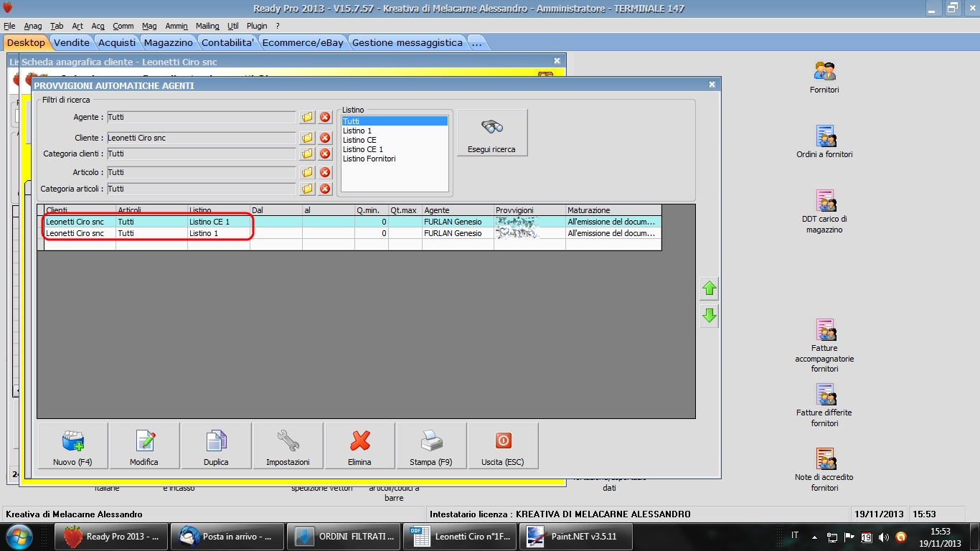Viewport: 980px width, 551px height.
Task: Switch to Posta in arrivo taskbar item
Action: click(227, 537)
